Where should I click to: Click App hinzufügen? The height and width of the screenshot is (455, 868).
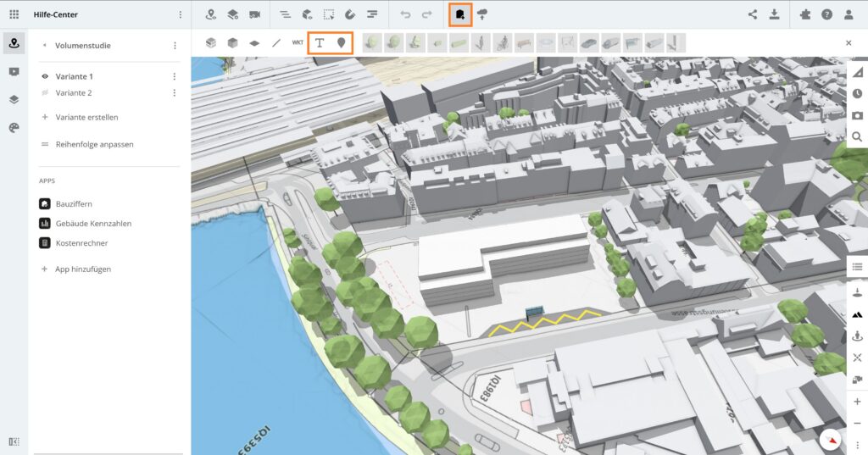pos(82,269)
